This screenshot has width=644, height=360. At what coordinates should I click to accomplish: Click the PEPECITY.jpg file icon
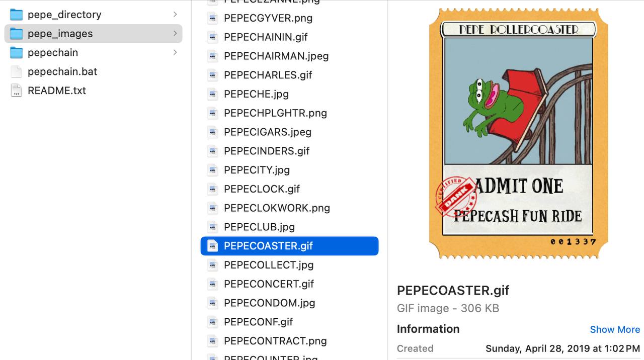coord(213,170)
